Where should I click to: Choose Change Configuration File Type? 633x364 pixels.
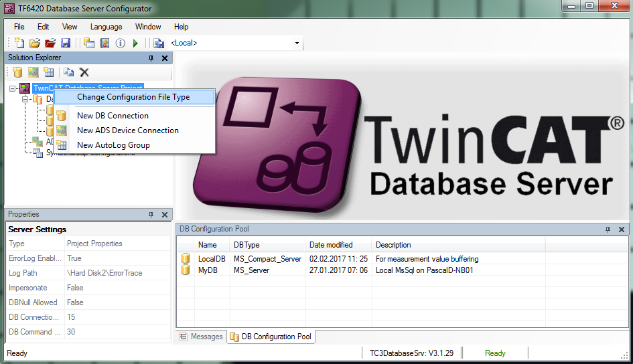pyautogui.click(x=133, y=97)
